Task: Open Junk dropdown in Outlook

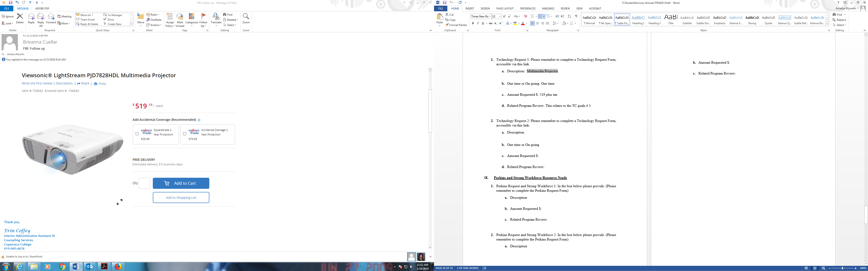Action: click(8, 23)
